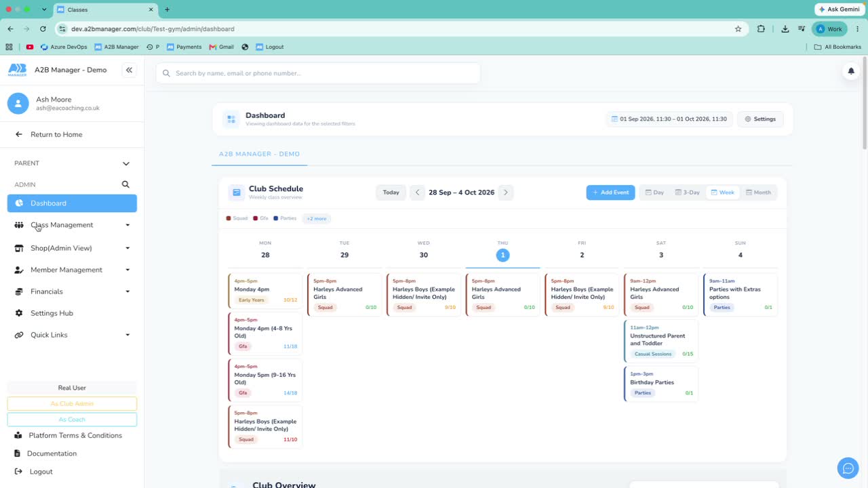Click the Add Event button
The image size is (868, 488).
[x=611, y=192]
